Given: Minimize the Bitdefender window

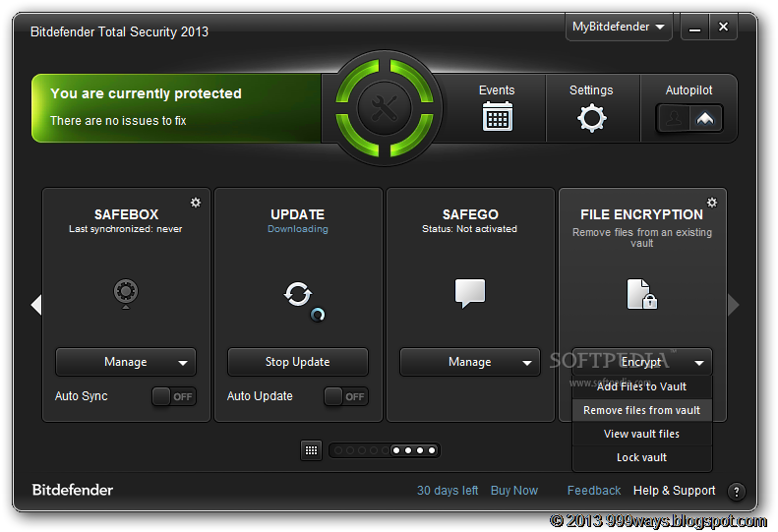Looking at the screenshot, I should click(694, 28).
